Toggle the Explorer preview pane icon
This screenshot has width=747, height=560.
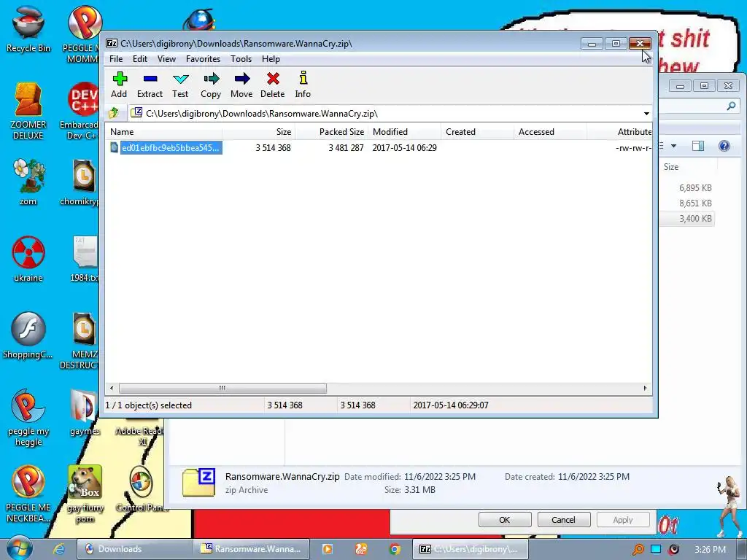pos(698,146)
